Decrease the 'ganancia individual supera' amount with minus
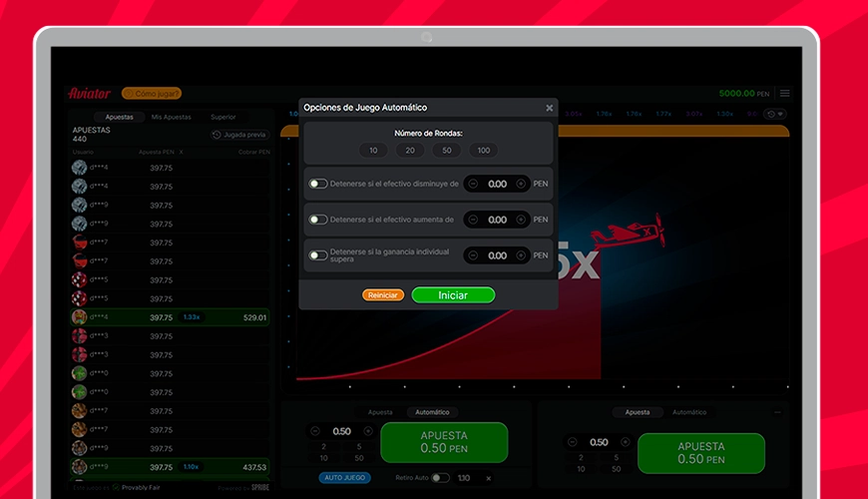 [x=473, y=255]
